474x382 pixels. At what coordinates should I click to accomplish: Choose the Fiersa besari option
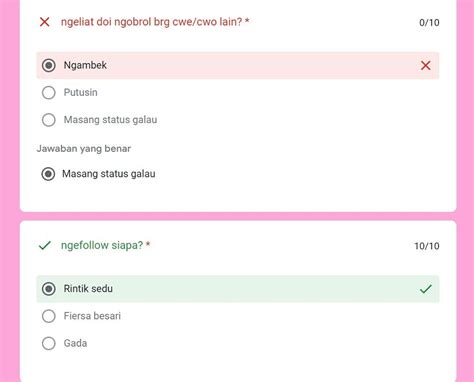click(49, 316)
